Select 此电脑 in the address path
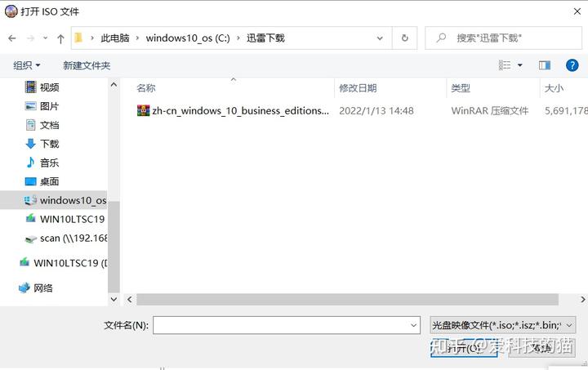588x370 pixels. pyautogui.click(x=115, y=38)
